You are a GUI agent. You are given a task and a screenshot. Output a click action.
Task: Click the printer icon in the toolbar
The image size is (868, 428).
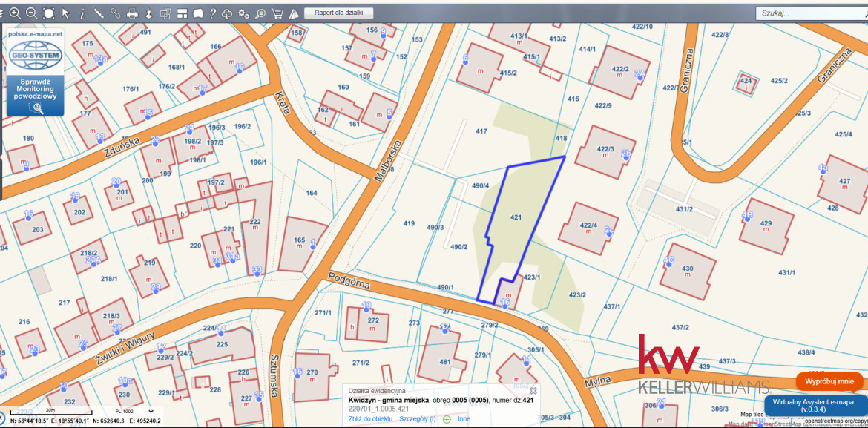pyautogui.click(x=132, y=13)
